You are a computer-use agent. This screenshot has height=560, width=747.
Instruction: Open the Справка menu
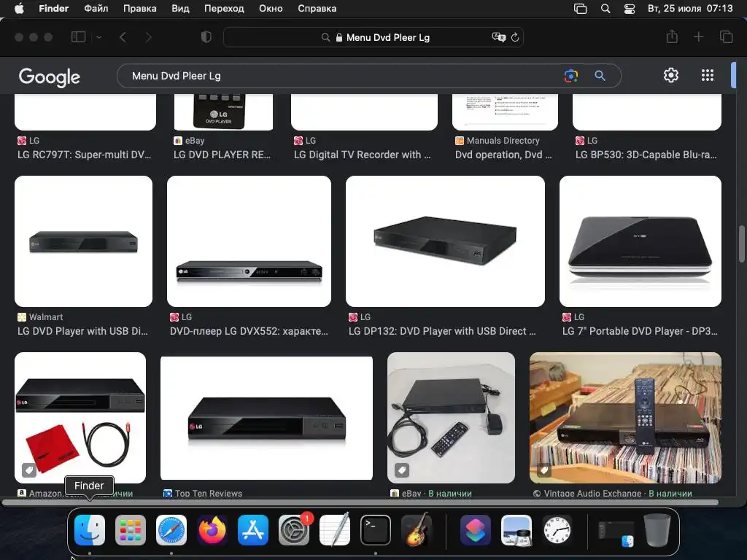tap(317, 9)
